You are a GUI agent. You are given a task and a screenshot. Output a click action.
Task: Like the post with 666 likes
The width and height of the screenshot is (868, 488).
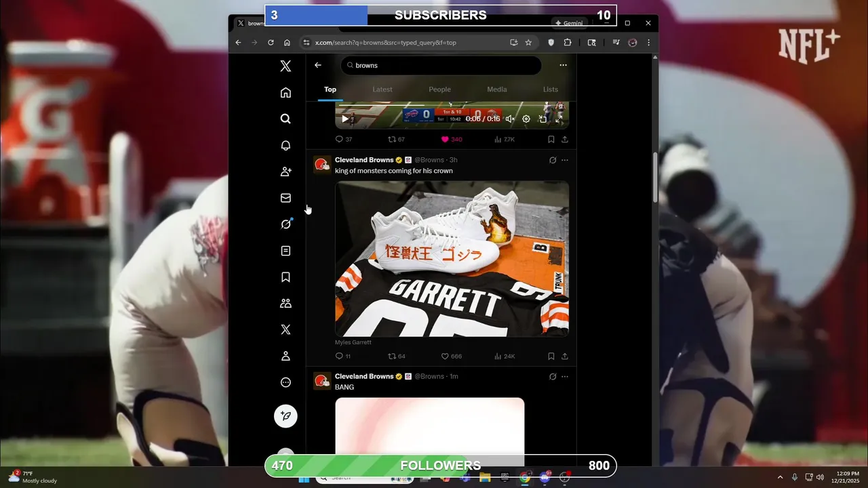coord(451,356)
